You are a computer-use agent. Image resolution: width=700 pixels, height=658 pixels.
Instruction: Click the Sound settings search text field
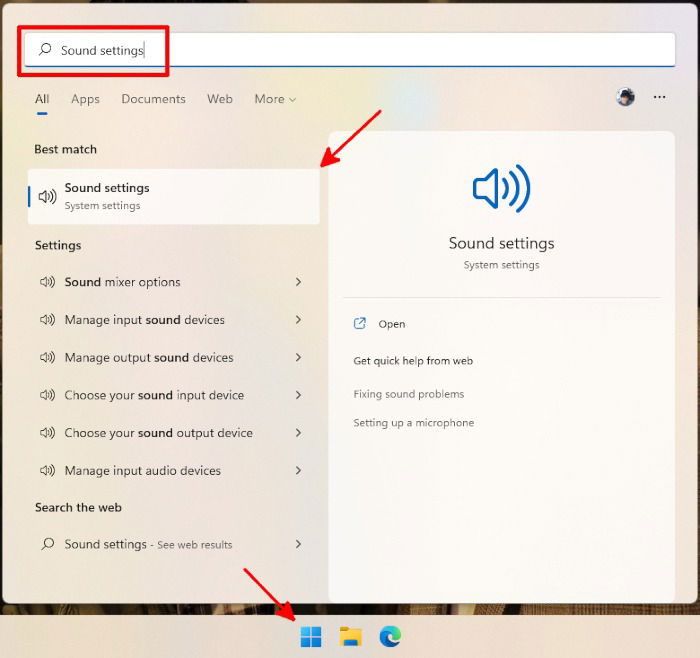[x=350, y=50]
